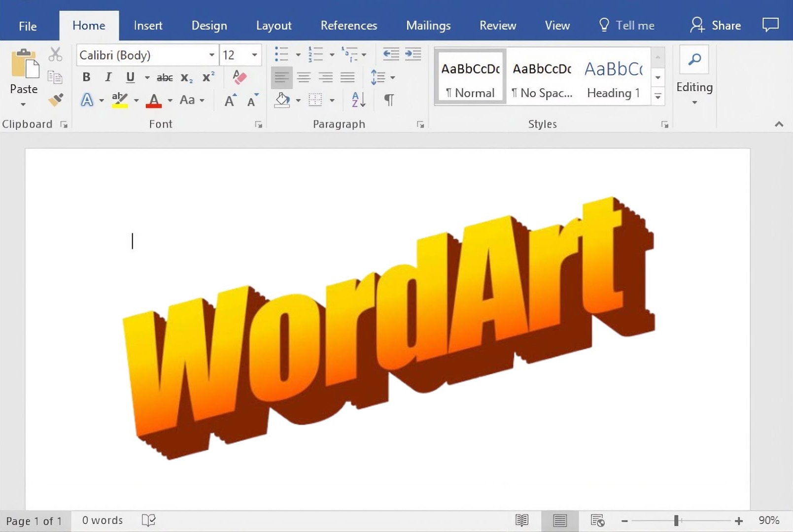Open the Calibri (Body) font name dropdown
The width and height of the screenshot is (793, 532).
tap(211, 55)
